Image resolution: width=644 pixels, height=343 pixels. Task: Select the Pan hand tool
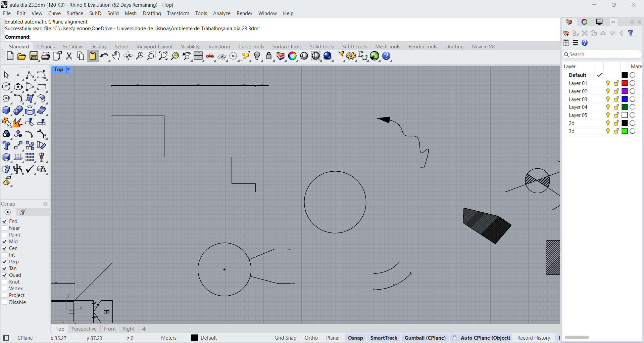116,56
